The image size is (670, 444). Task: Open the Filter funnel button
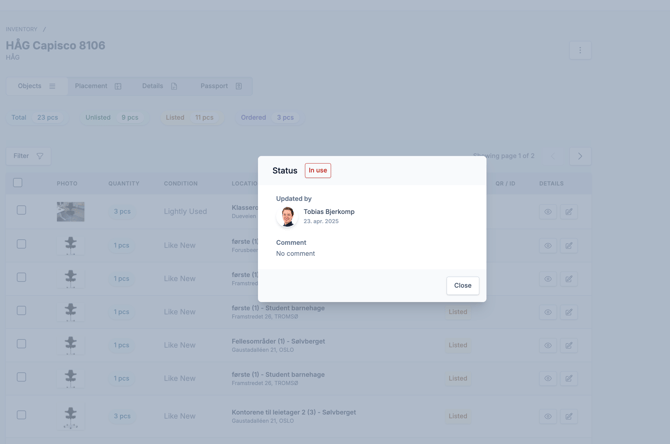coord(28,156)
